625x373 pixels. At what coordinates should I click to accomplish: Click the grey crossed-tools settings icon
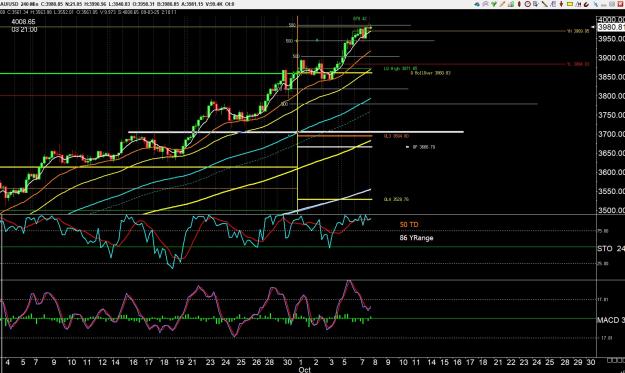pos(596,4)
